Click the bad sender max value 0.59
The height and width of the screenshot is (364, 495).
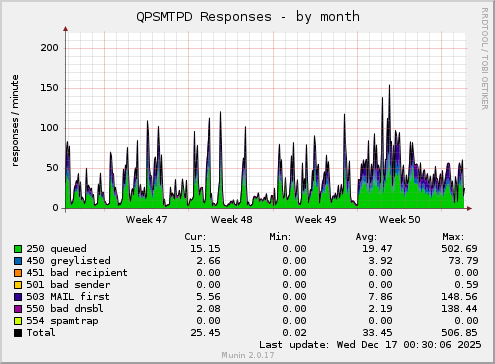(x=466, y=285)
